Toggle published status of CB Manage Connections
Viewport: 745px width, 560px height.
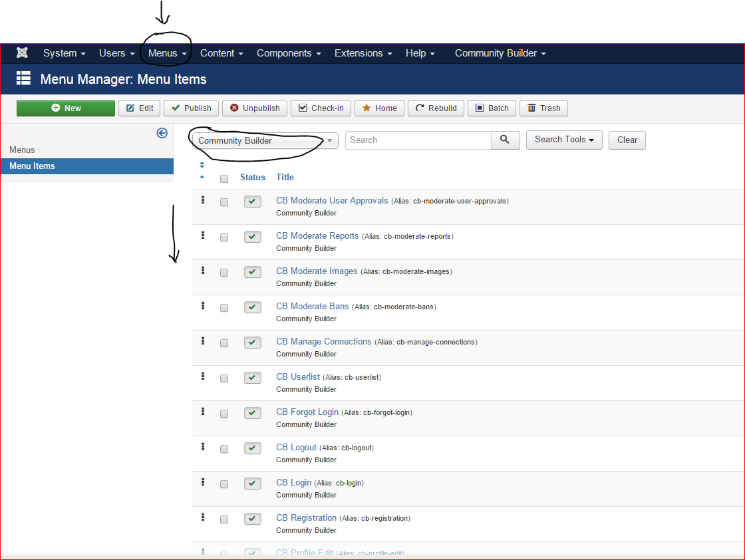pos(252,342)
